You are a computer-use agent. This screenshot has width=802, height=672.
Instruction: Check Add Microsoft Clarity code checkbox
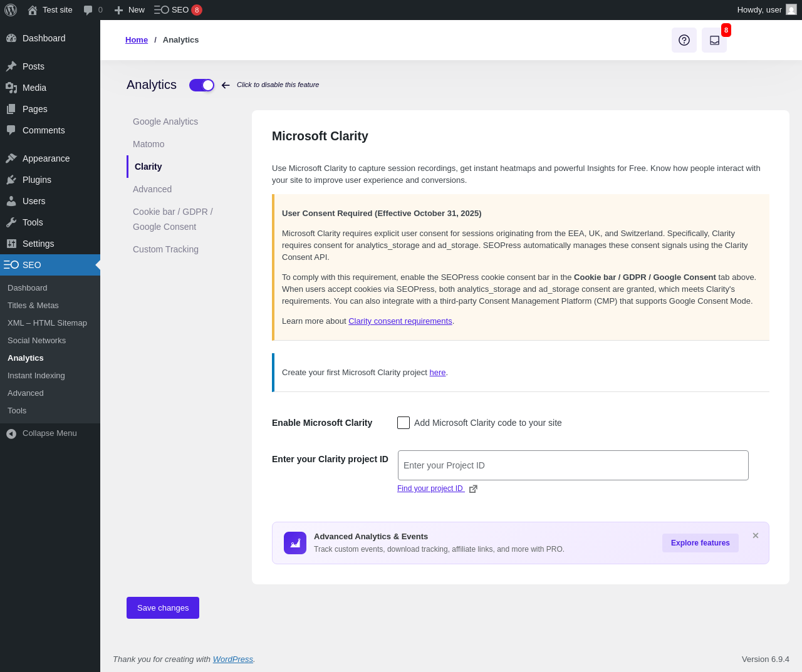pos(404,423)
